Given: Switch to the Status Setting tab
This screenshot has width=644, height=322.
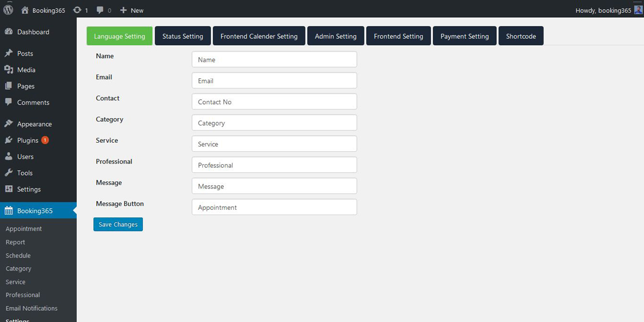Looking at the screenshot, I should coord(182,35).
